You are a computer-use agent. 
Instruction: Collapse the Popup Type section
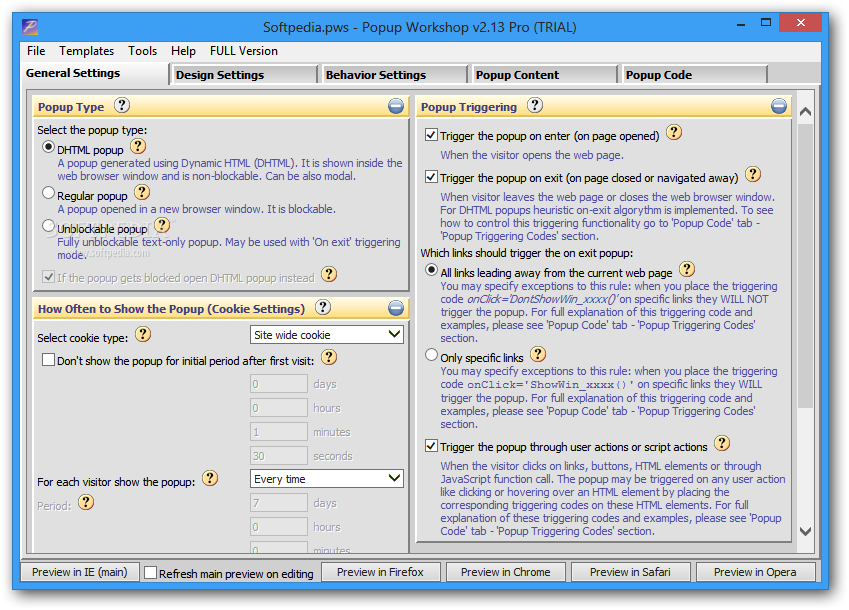coord(396,106)
